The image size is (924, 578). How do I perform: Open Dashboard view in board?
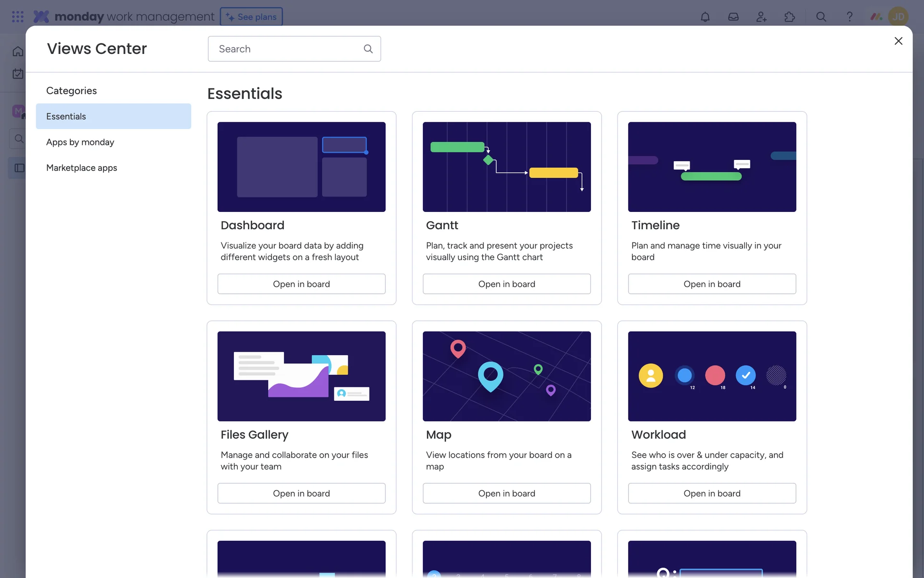(x=301, y=284)
